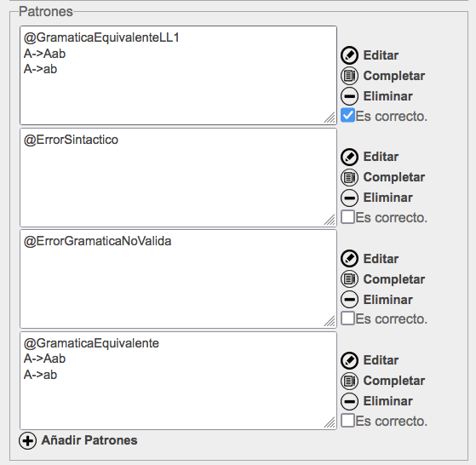Check Es correcto for ErrorGramaticaNoValida pattern
Screen dimensions: 476x465
tap(347, 319)
